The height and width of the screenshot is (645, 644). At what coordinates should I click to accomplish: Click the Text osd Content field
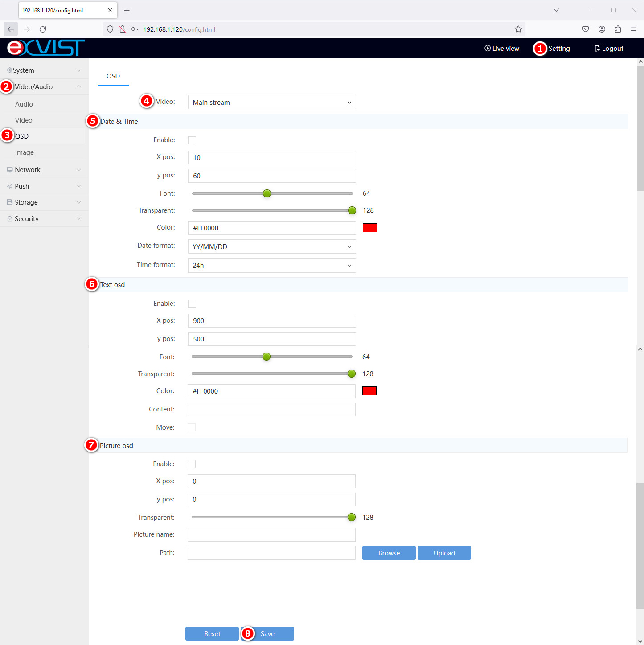[271, 409]
